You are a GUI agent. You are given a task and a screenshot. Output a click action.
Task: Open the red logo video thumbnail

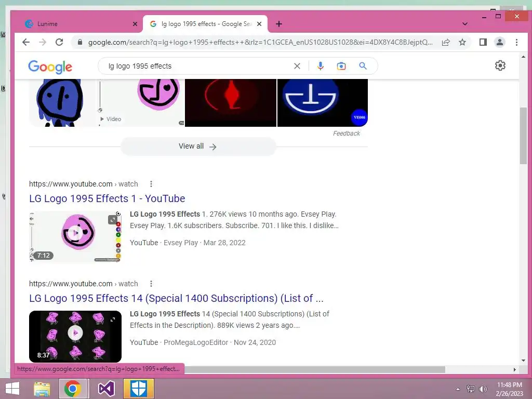(x=231, y=102)
